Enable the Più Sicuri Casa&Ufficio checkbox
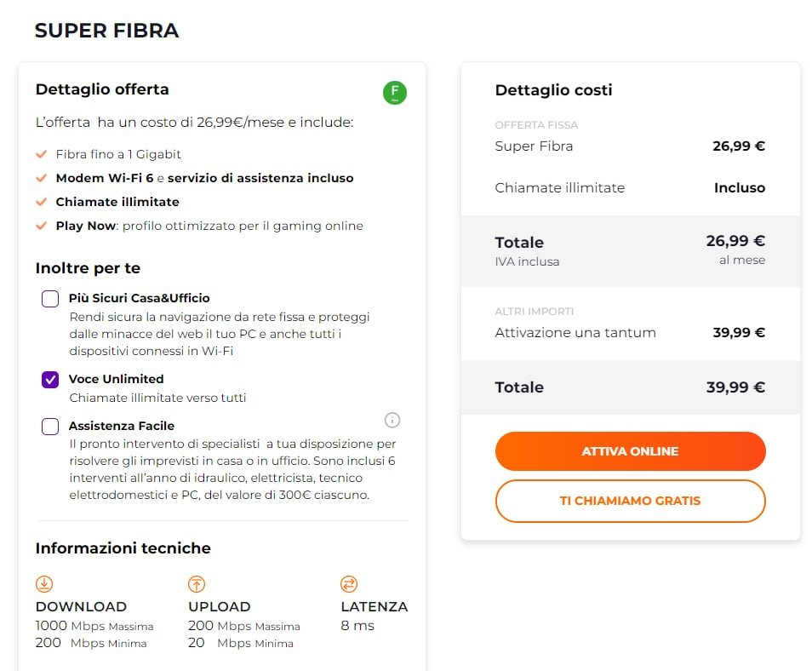Image resolution: width=812 pixels, height=671 pixels. pos(50,299)
